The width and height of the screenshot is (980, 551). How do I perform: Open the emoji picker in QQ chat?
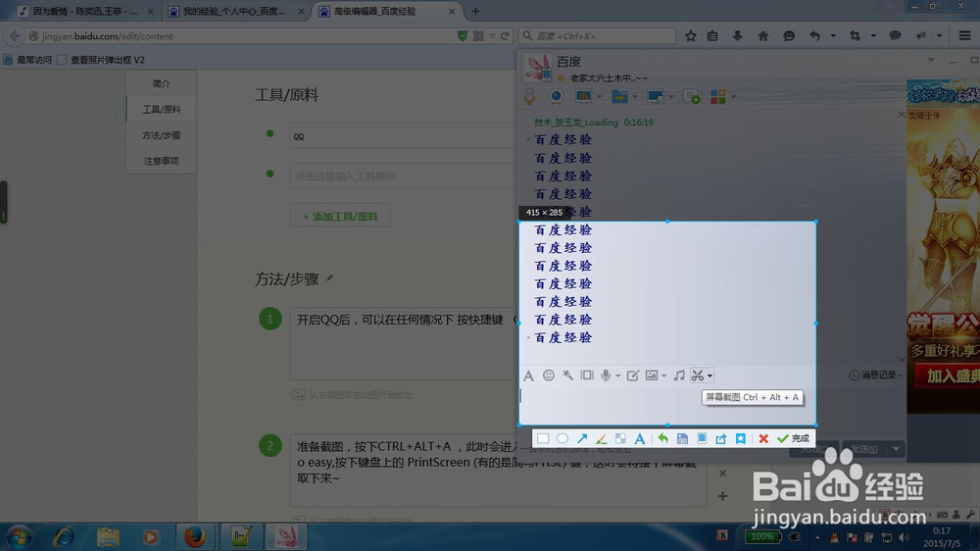point(548,376)
